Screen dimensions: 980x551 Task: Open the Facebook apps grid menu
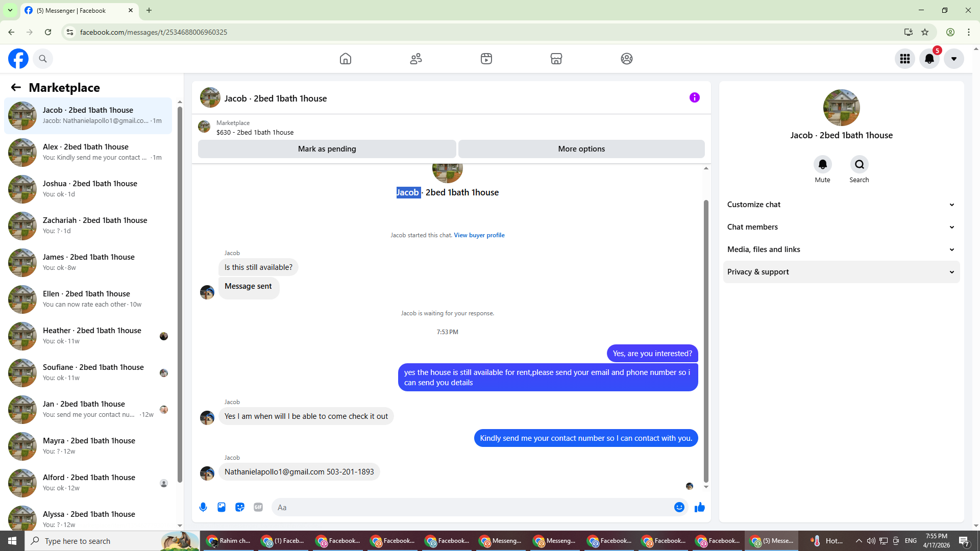pyautogui.click(x=905, y=59)
